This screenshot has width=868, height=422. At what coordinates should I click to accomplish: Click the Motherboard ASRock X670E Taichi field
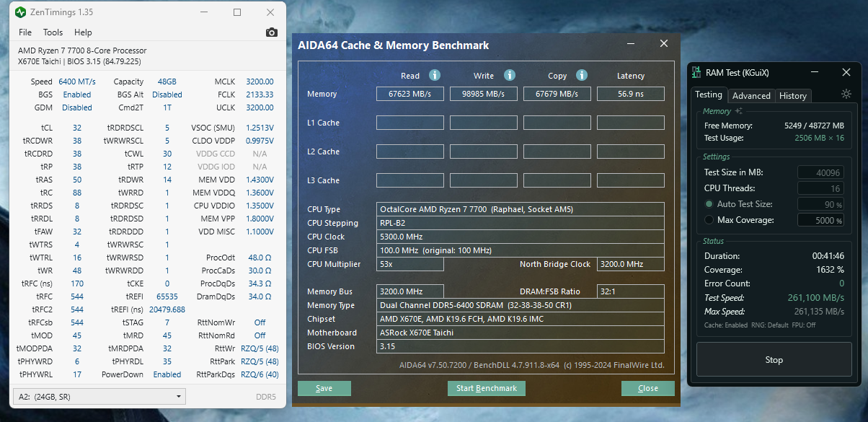(x=521, y=333)
